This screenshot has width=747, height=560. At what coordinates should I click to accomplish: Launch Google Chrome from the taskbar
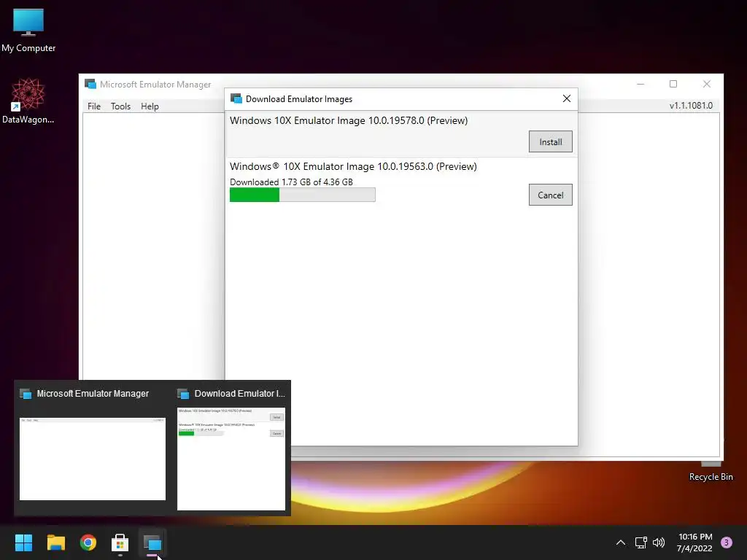pyautogui.click(x=88, y=542)
